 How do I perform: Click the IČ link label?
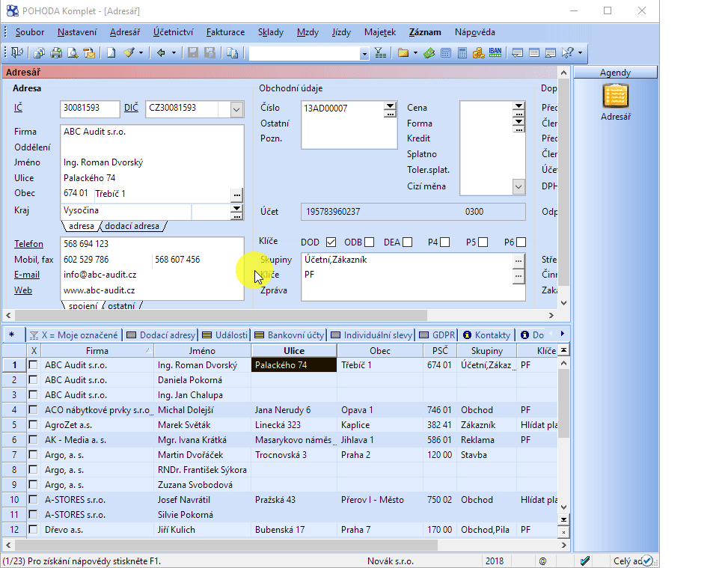pos(18,108)
